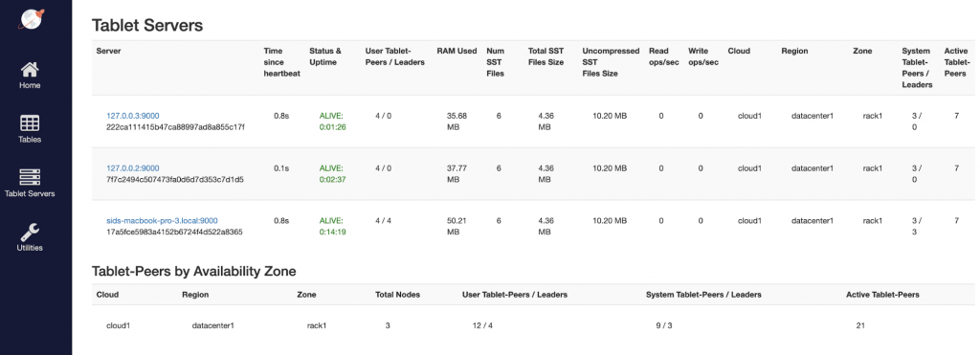Screen dimensions: 980x355
Task: Click the RAM Used column header
Action: [x=457, y=52]
